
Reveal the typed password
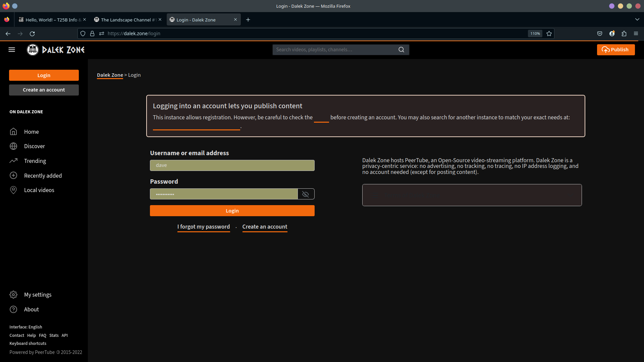(306, 194)
